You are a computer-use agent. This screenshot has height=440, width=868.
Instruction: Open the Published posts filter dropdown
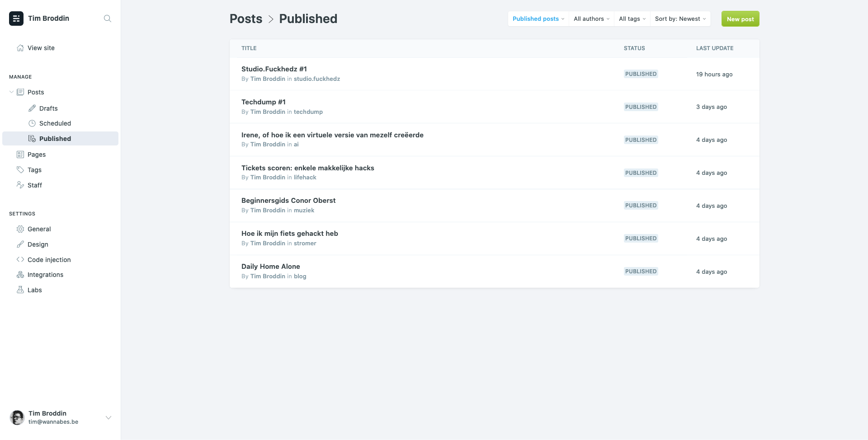538,19
